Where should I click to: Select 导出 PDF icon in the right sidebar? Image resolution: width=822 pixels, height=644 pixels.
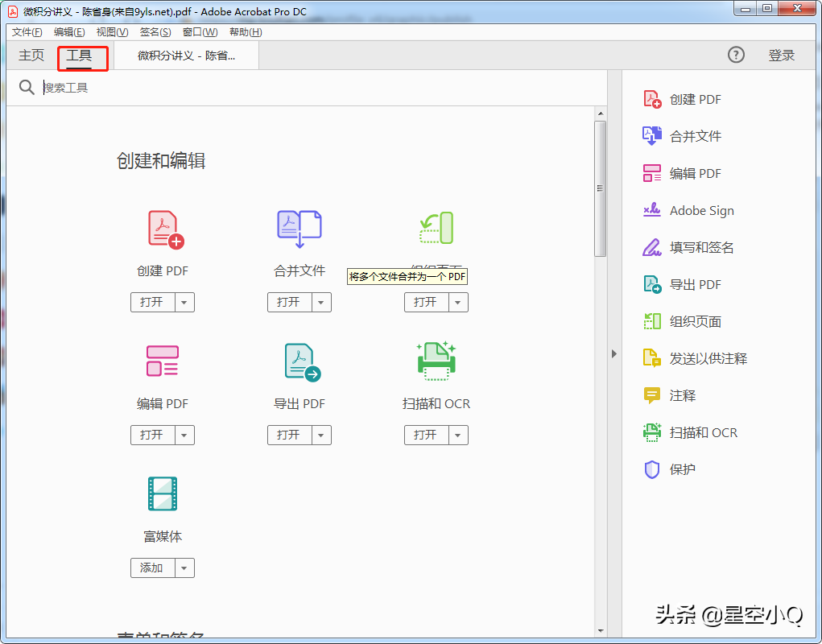point(652,284)
